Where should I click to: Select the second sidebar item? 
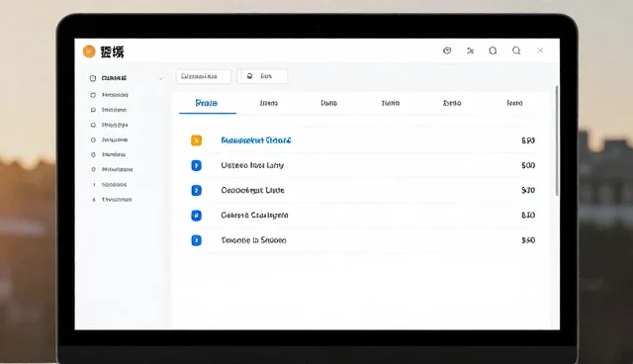coord(115,95)
